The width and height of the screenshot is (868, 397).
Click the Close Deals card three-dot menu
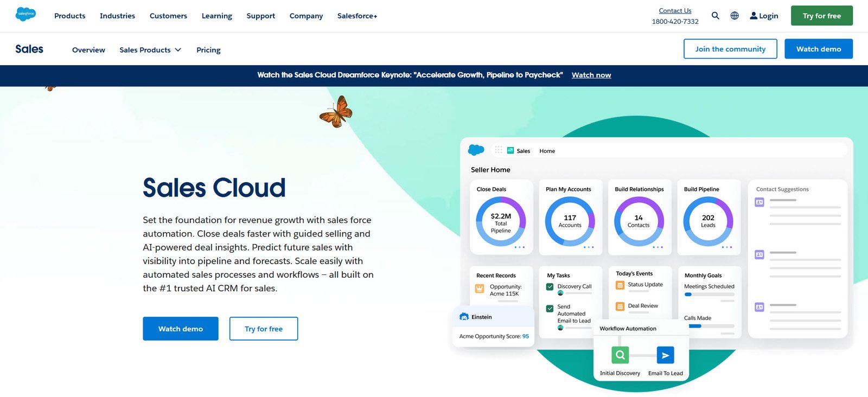tap(520, 247)
